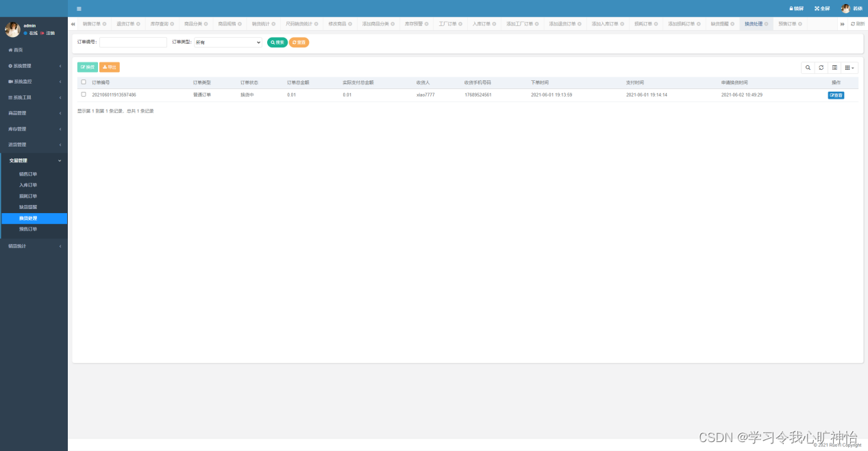Click the green 搜索 search button
The image size is (868, 451).
click(x=277, y=42)
